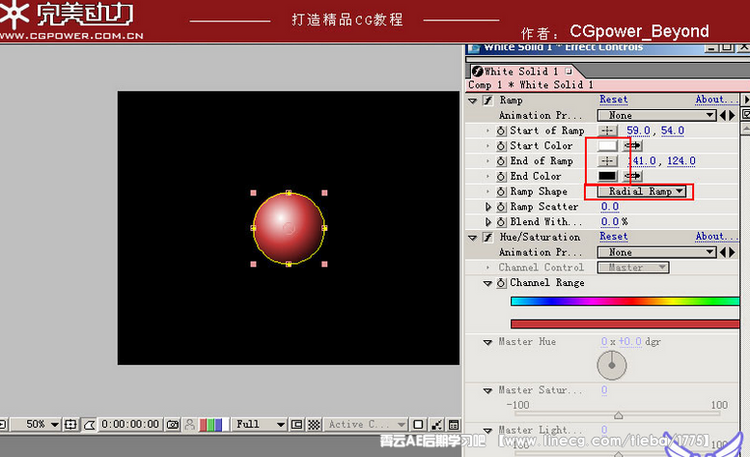750x457 pixels.
Task: Click the Master Hue angle dial
Action: coord(612,366)
